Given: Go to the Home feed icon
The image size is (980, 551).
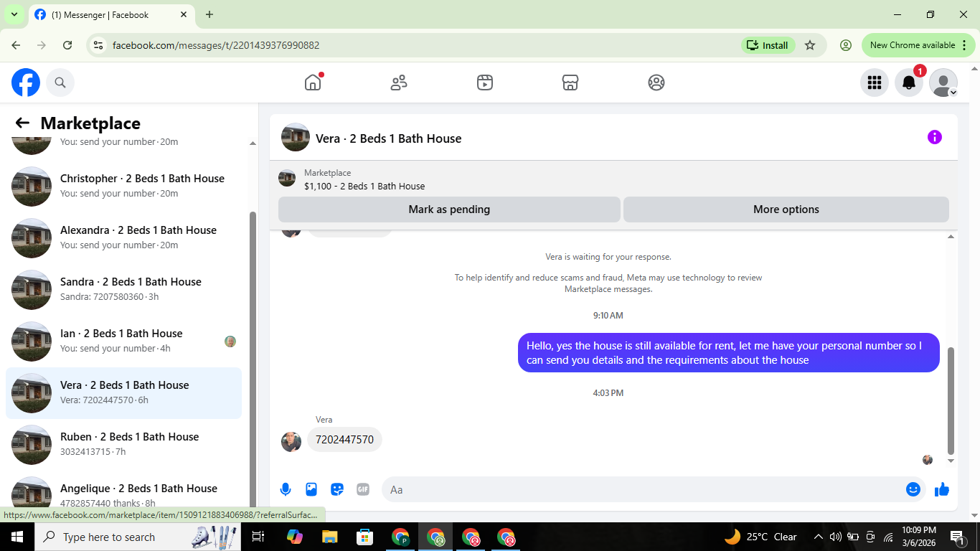Looking at the screenshot, I should click(x=313, y=83).
